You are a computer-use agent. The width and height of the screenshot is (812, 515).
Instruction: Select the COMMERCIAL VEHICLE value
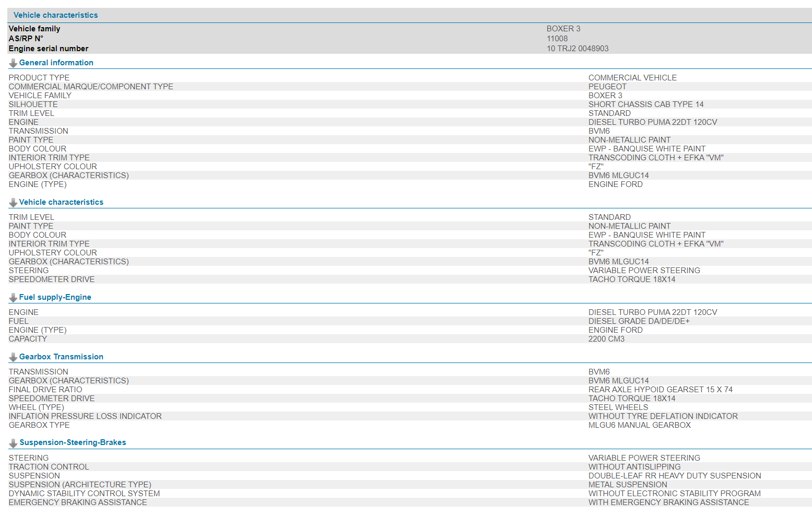click(x=632, y=78)
